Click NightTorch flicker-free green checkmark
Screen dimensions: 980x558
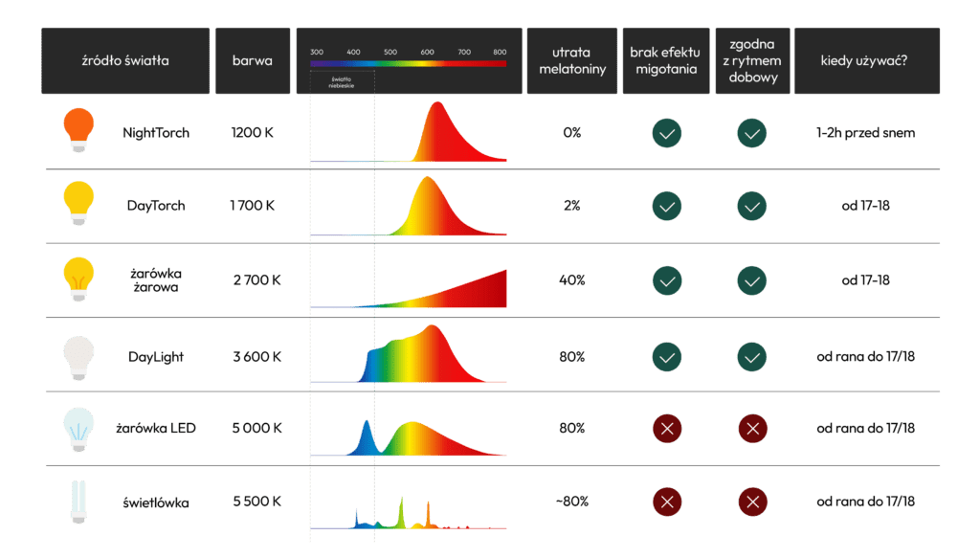[666, 133]
